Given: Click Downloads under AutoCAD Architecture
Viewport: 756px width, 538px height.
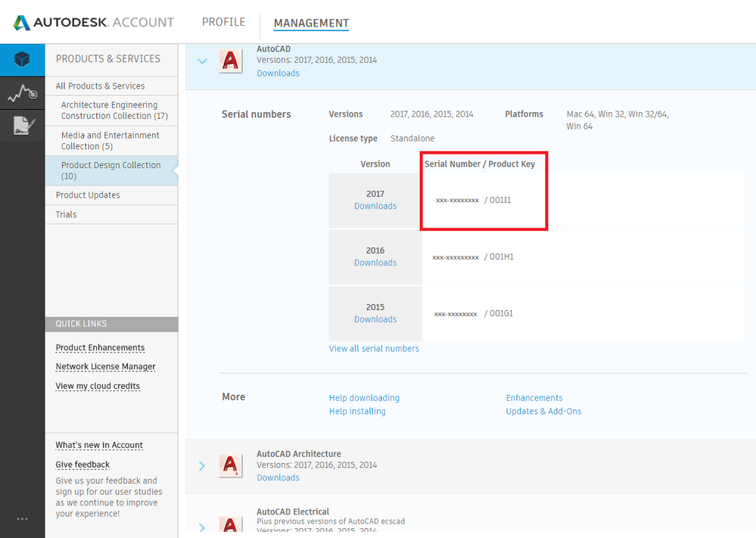Looking at the screenshot, I should click(278, 477).
